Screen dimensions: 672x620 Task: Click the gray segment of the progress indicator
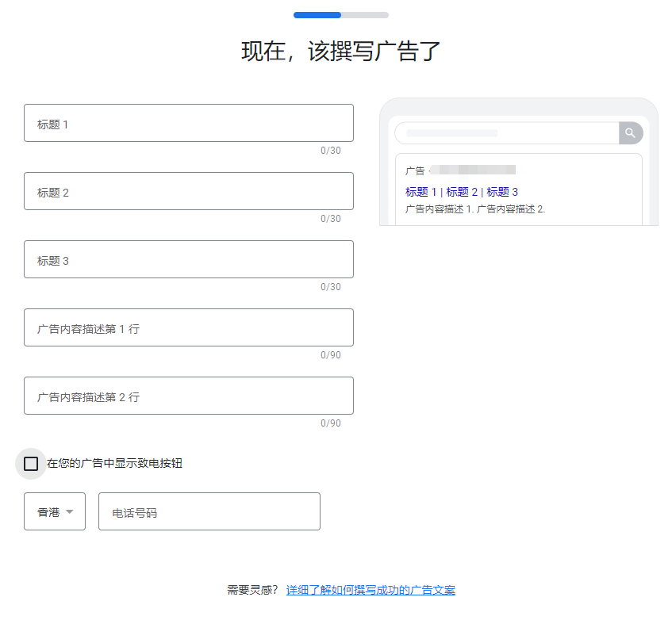click(365, 14)
